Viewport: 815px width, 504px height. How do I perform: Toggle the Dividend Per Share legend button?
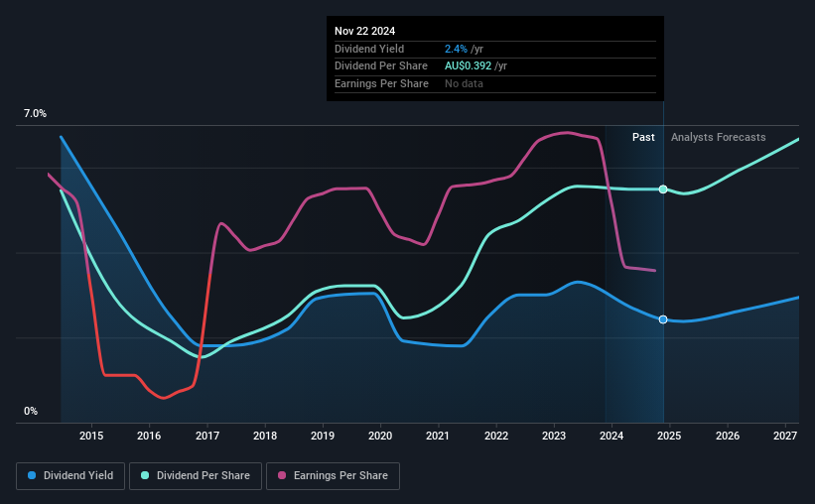click(196, 475)
